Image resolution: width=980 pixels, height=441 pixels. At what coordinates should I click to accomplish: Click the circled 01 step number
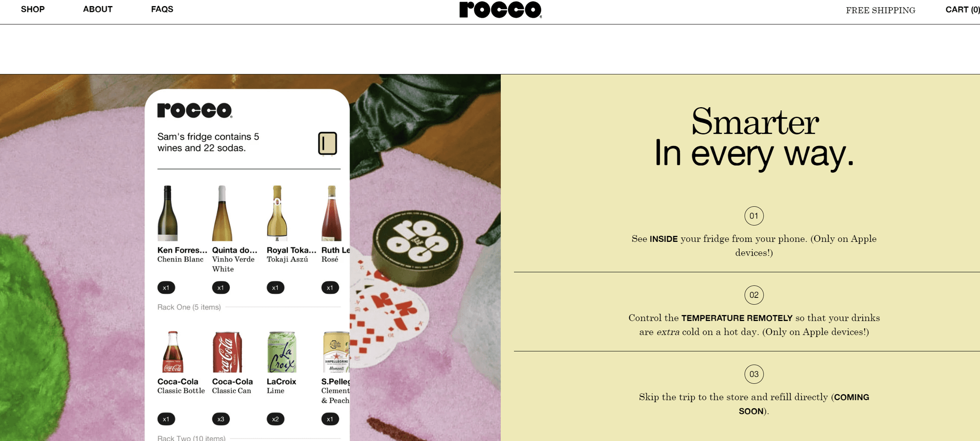coord(754,216)
